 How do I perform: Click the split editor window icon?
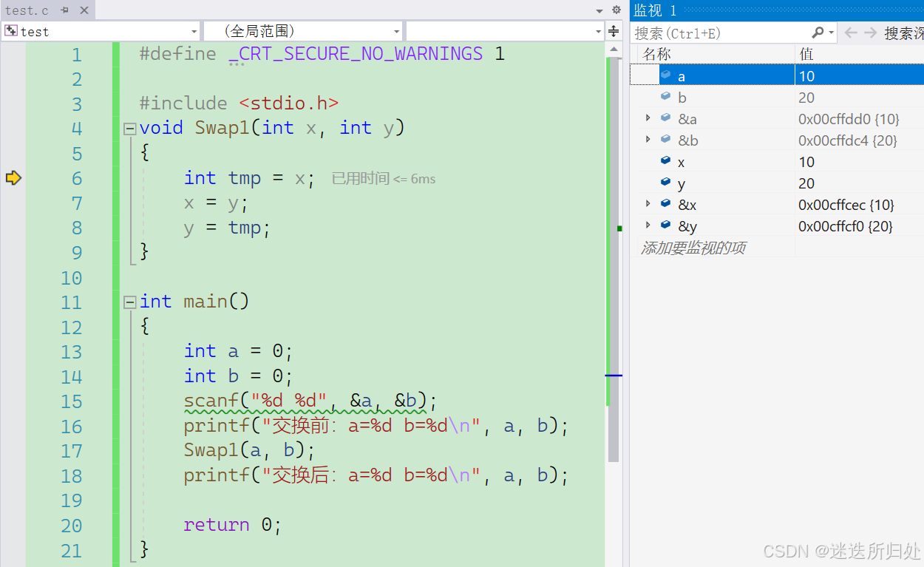tap(614, 31)
